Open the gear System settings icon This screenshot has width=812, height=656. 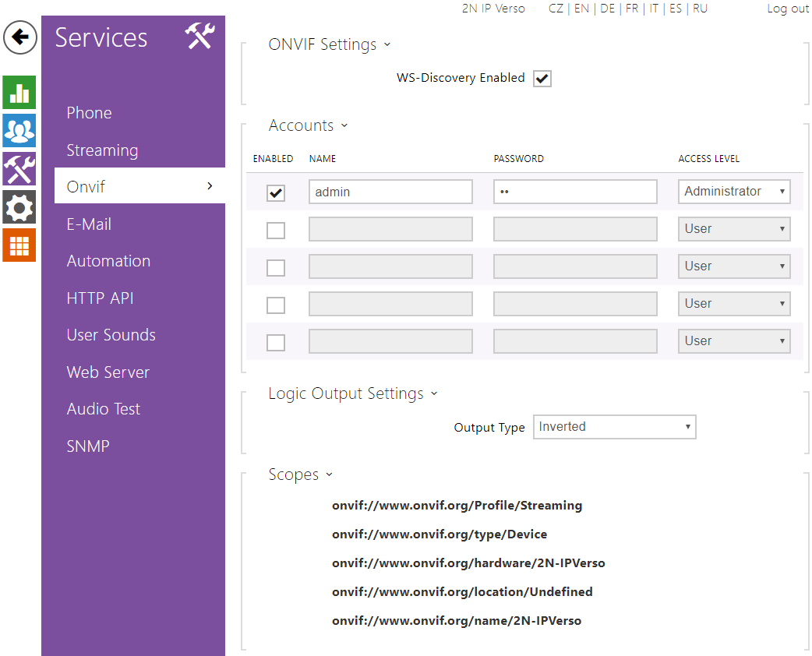point(19,207)
